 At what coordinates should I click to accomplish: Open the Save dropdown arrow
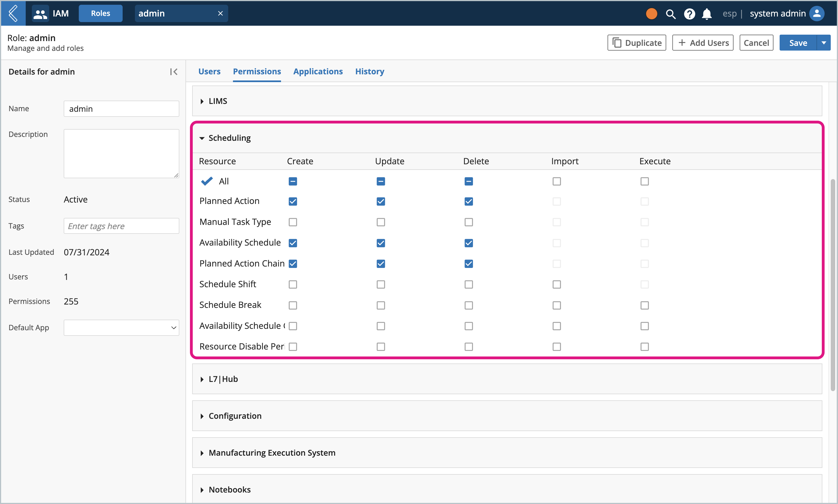pyautogui.click(x=824, y=43)
